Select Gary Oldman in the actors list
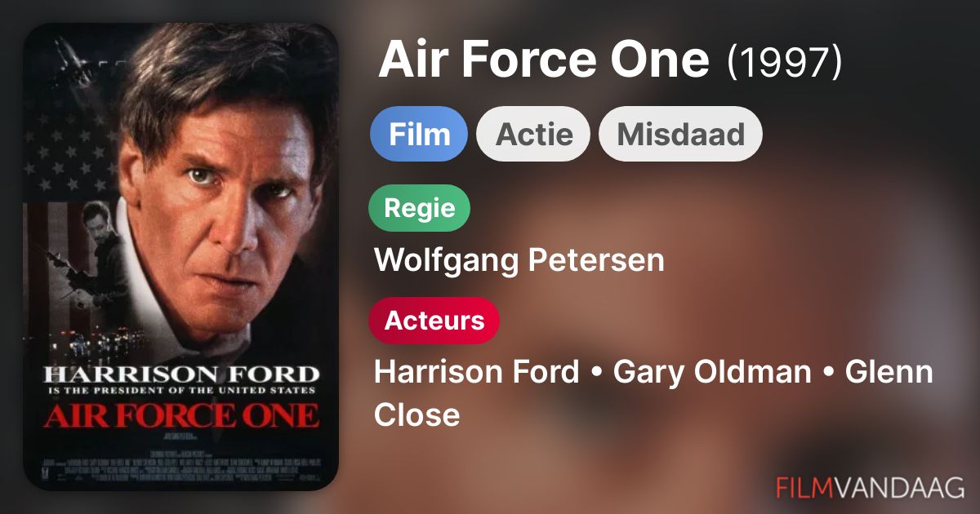980x514 pixels. tap(712, 372)
